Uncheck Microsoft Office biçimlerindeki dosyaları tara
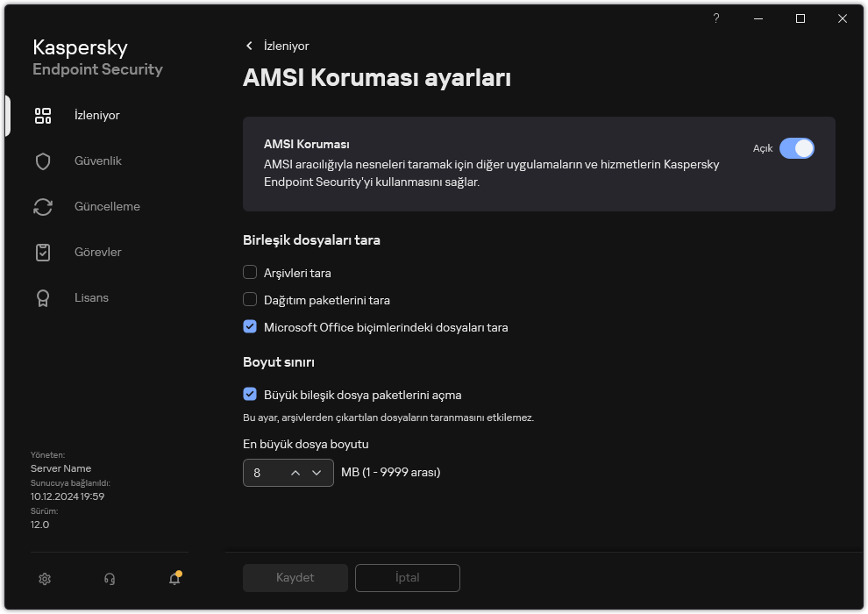This screenshot has height=614, width=868. (249, 327)
